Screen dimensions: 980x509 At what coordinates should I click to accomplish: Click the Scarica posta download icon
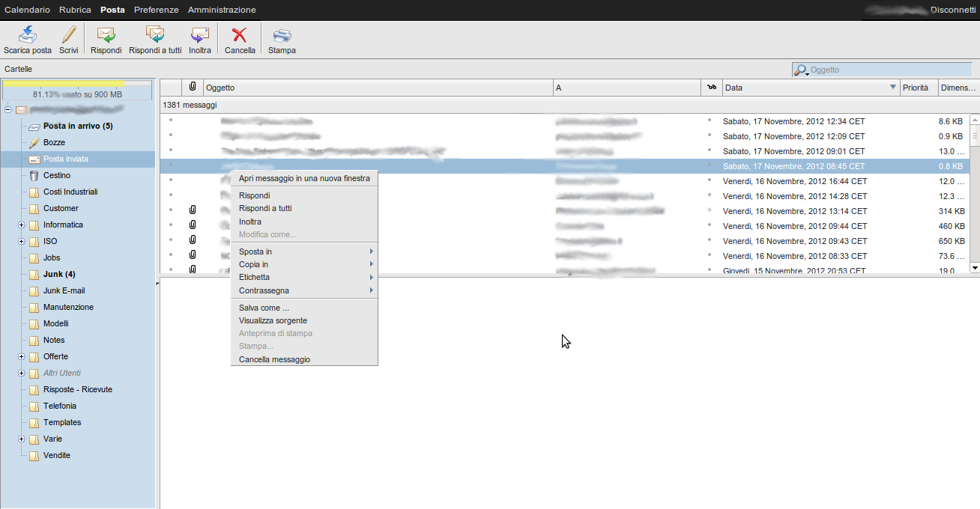point(28,34)
